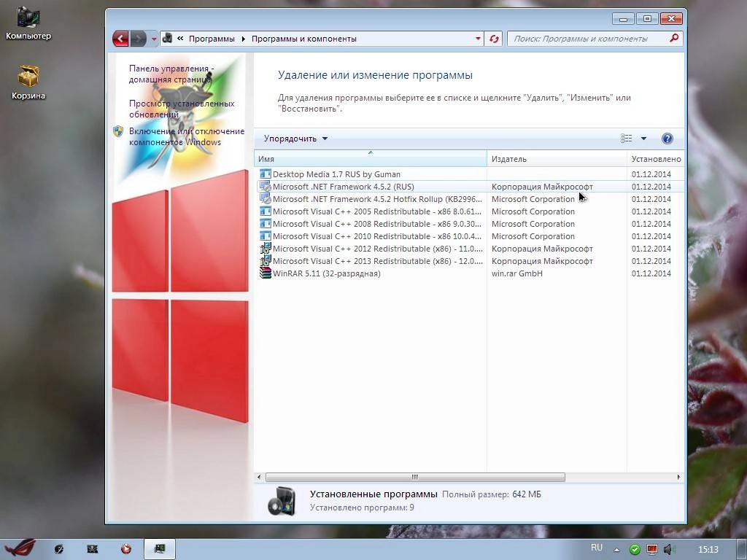Viewport: 747px width, 560px height.
Task: Open the view options dropdown arrow
Action: pyautogui.click(x=643, y=139)
